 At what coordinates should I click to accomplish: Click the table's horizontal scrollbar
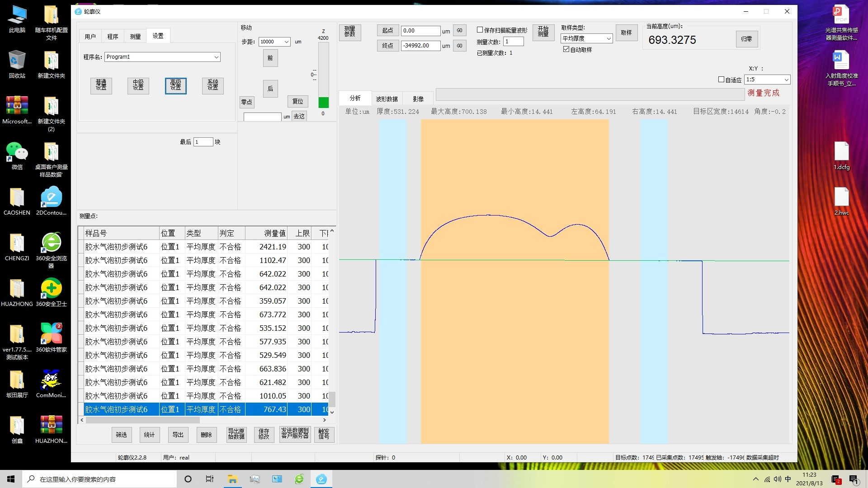pyautogui.click(x=143, y=420)
